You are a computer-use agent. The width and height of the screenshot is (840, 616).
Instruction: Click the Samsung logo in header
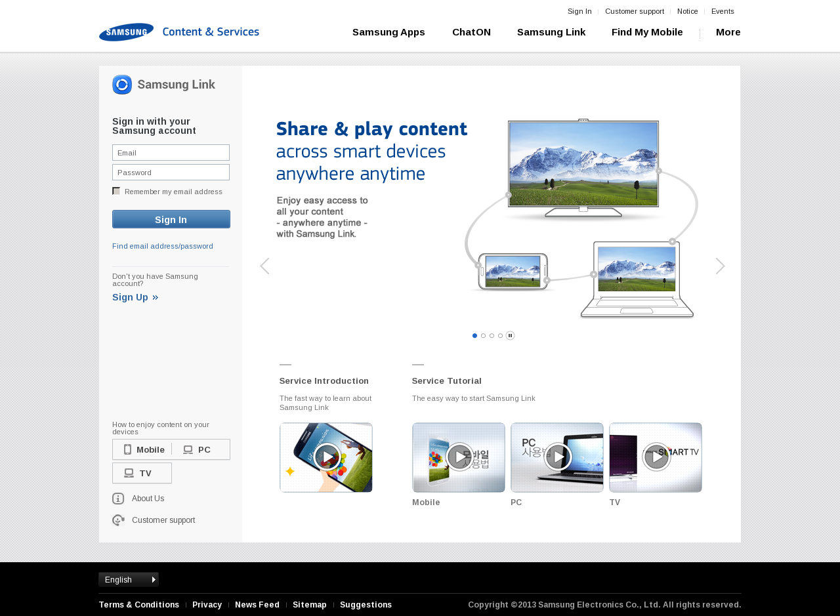[127, 32]
